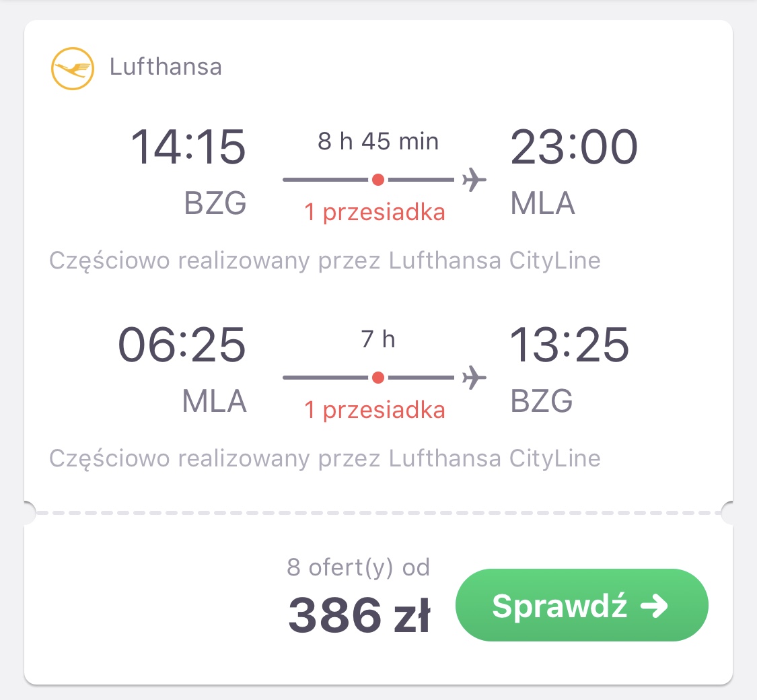Click the outbound flight airplane icon

coord(474,180)
